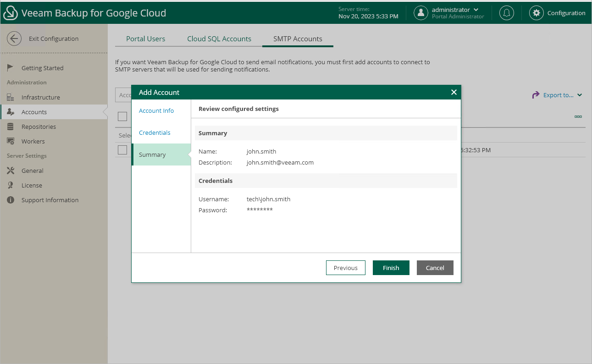Click the Veeam logo icon
The image size is (592, 364).
pyautogui.click(x=11, y=13)
